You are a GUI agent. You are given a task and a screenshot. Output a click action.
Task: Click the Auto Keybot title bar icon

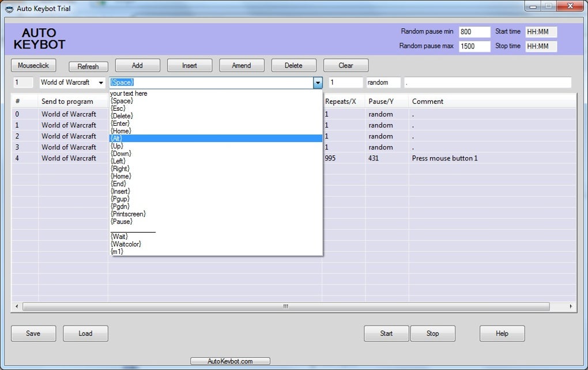[x=9, y=9]
